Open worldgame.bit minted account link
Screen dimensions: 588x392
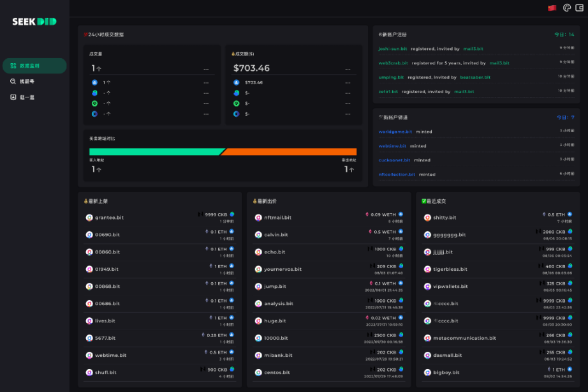tap(396, 132)
